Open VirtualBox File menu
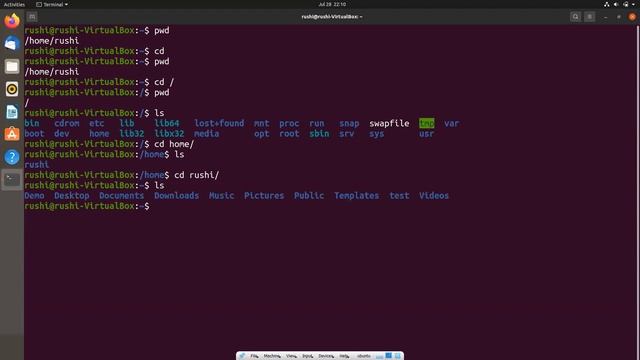The height and width of the screenshot is (360, 640). 254,356
